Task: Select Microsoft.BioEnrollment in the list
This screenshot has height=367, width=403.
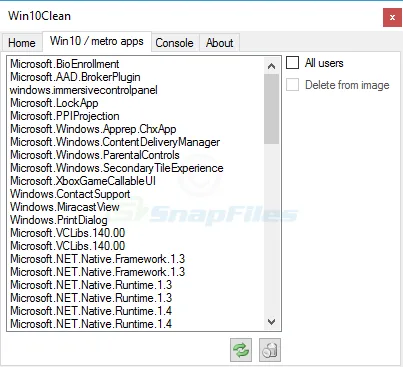Action: [135, 64]
